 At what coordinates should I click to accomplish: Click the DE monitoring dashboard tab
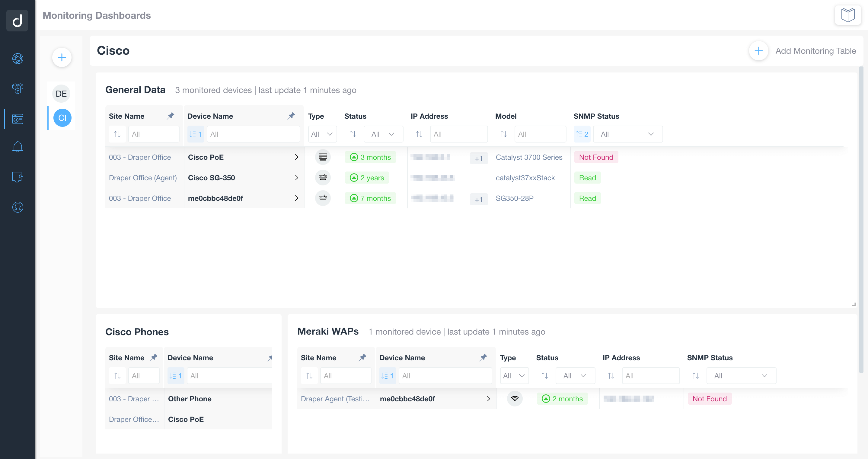[62, 93]
